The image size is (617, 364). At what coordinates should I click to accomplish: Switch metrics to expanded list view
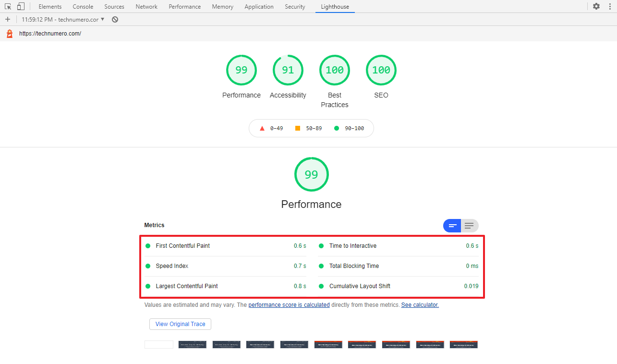click(469, 226)
